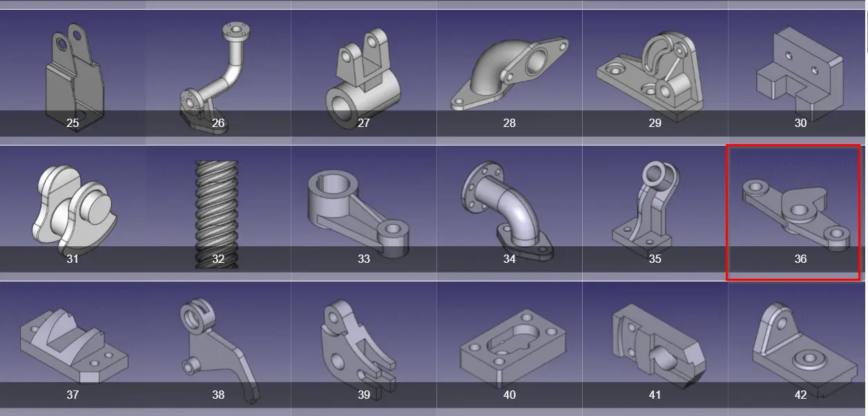The height and width of the screenshot is (416, 868).
Task: Choose the forked bracket model 39
Action: [364, 344]
